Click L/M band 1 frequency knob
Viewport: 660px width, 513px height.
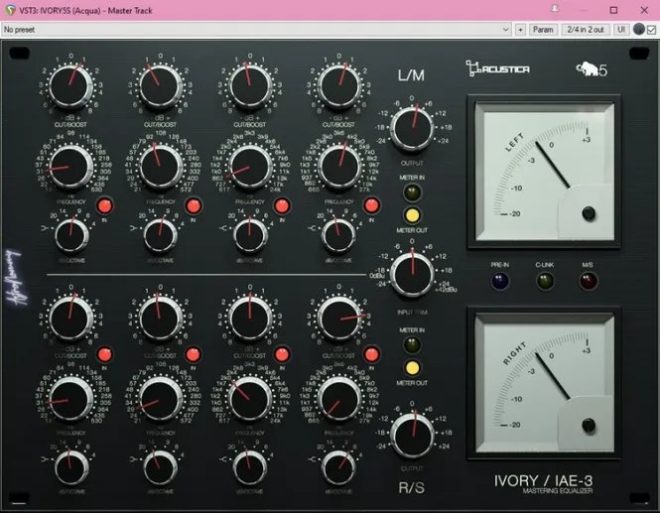pos(71,167)
